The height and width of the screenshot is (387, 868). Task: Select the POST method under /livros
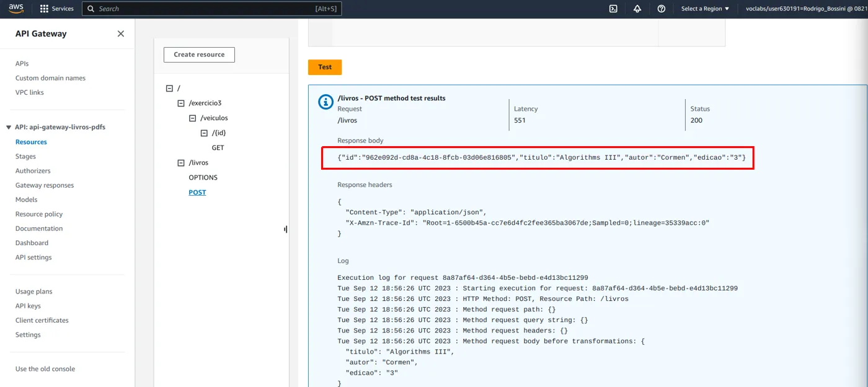(x=197, y=193)
